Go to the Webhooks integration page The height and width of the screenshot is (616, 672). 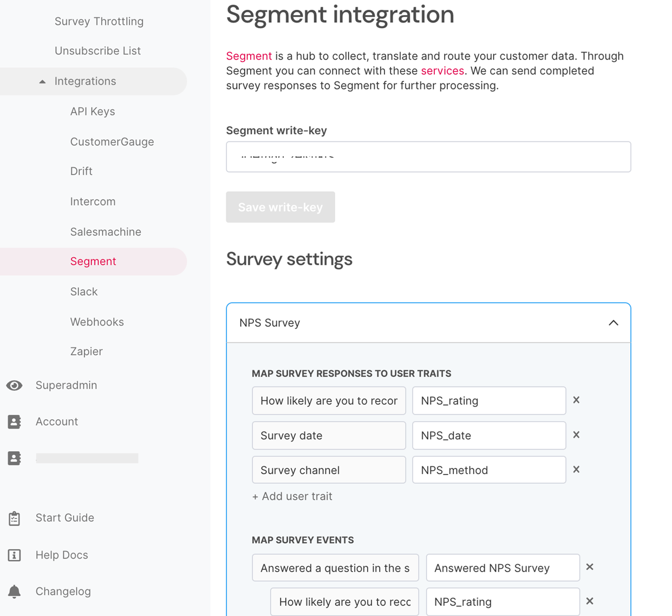[97, 322]
